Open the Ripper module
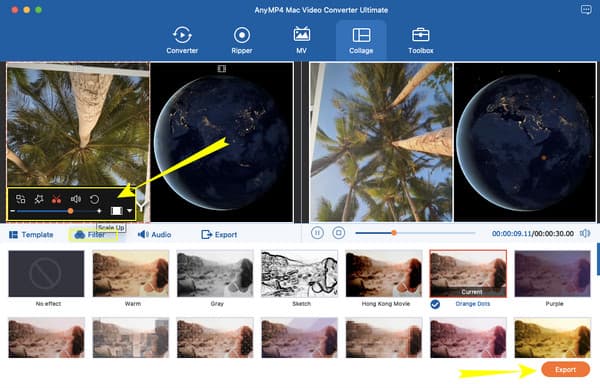Image resolution: width=600 pixels, height=388 pixels. click(x=242, y=40)
